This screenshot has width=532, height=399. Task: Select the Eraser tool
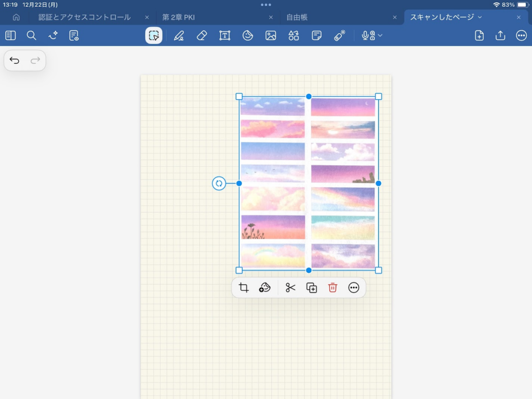(202, 35)
